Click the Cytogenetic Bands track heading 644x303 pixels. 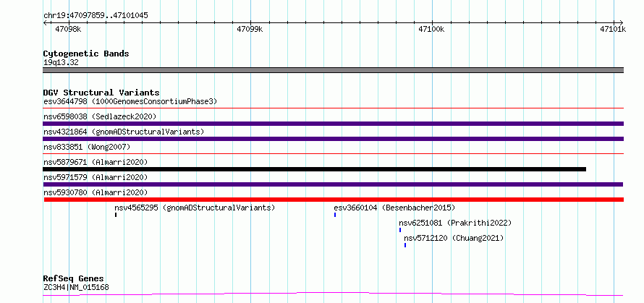point(86,54)
